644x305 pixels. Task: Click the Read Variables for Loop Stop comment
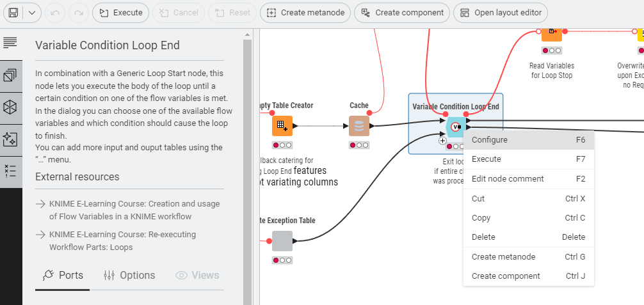point(552,70)
